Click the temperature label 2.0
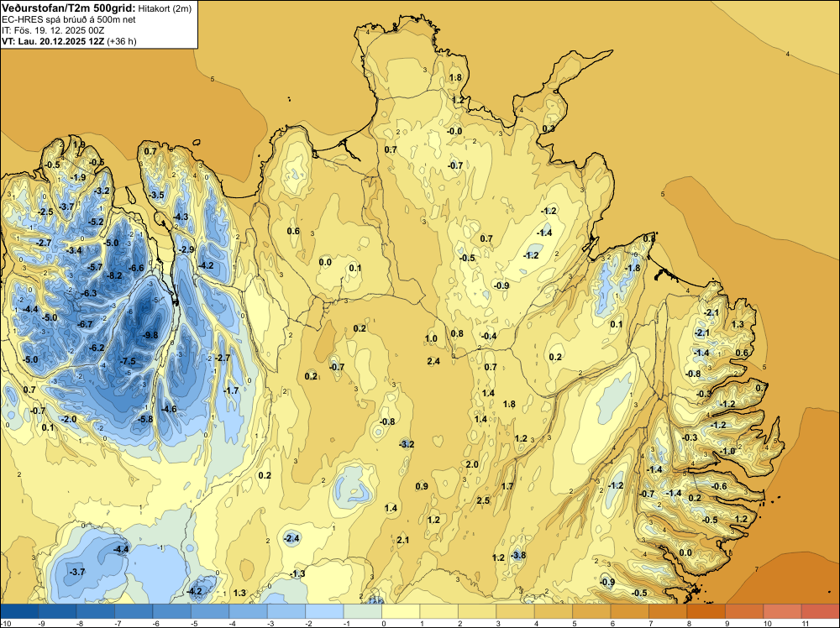 click(471, 464)
